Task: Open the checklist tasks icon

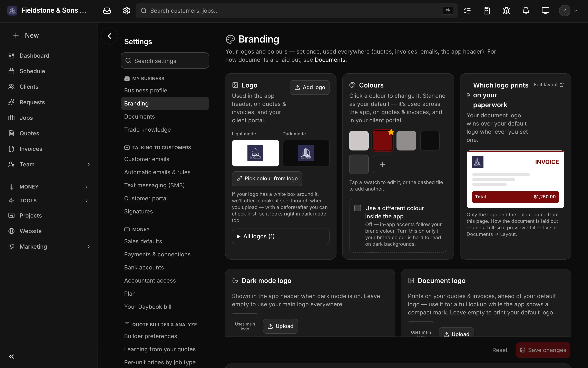Action: pyautogui.click(x=467, y=11)
